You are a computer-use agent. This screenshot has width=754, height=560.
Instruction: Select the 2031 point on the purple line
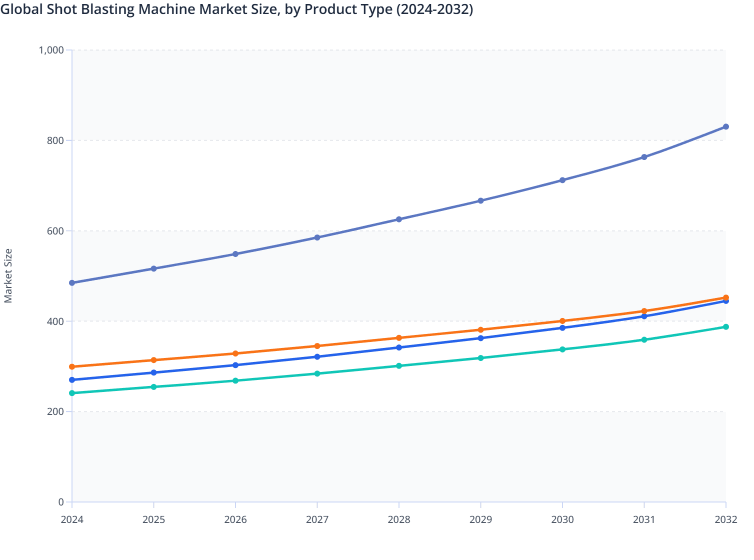644,157
